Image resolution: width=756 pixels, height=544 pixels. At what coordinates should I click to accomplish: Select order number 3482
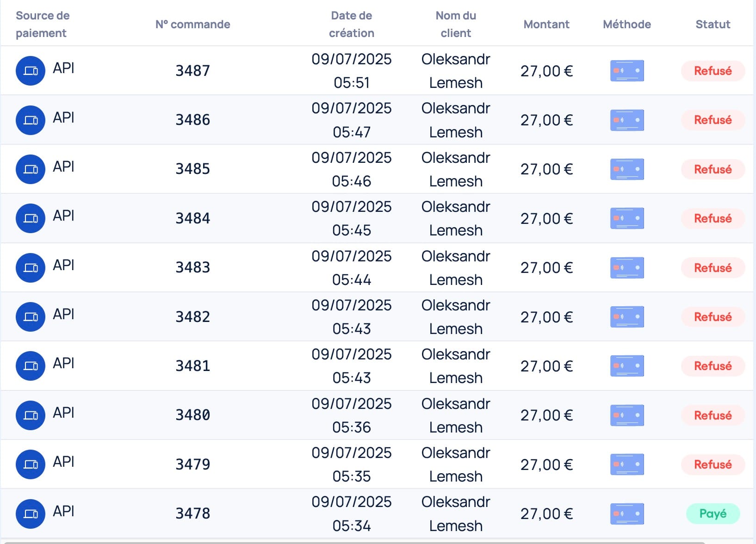pos(192,317)
